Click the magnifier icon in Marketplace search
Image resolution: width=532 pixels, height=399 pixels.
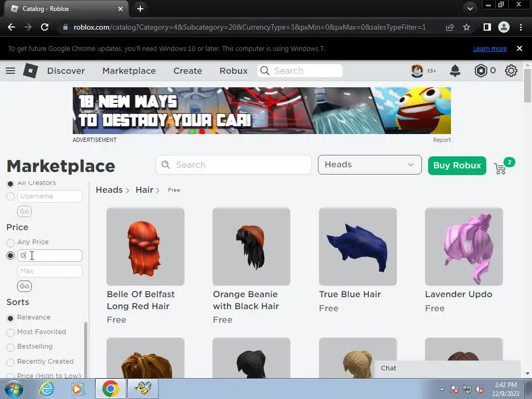coord(166,165)
